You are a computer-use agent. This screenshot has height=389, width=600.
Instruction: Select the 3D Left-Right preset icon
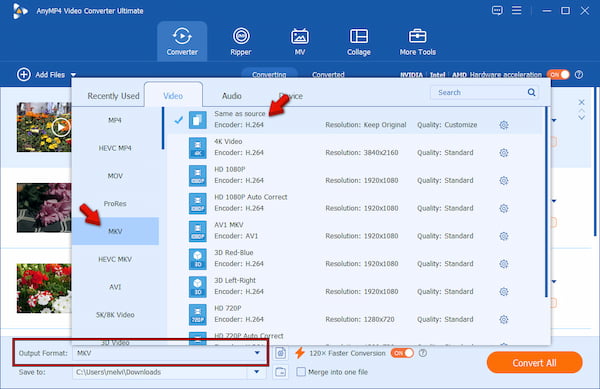tap(197, 286)
